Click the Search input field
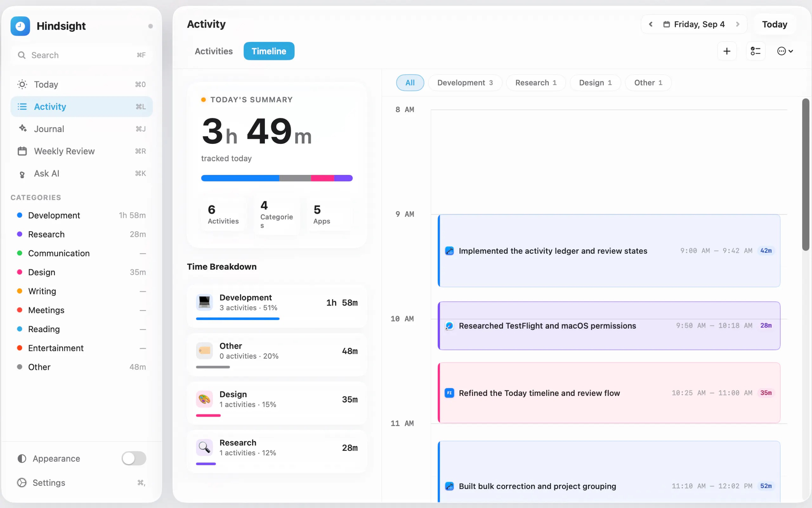Viewport: 812px width, 508px height. 82,55
